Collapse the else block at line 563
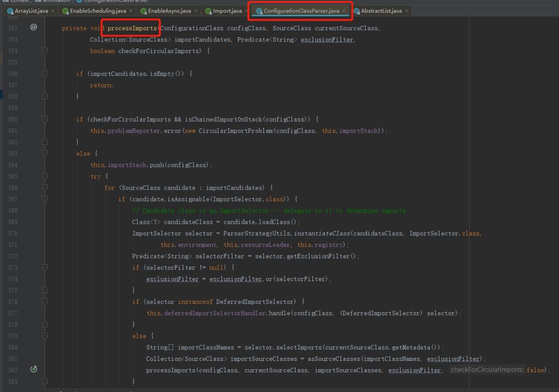Image resolution: width=559 pixels, height=392 pixels. coord(45,153)
